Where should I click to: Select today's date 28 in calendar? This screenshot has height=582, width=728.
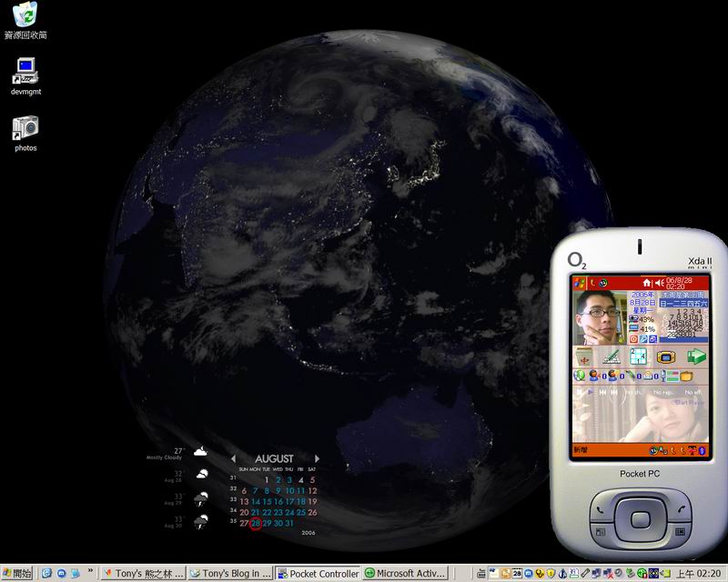256,523
